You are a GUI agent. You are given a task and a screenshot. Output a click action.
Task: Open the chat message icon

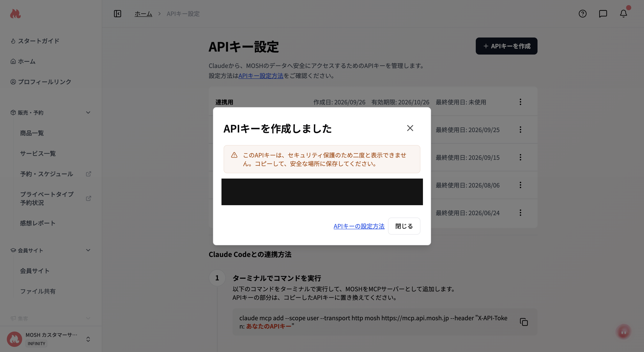[603, 13]
